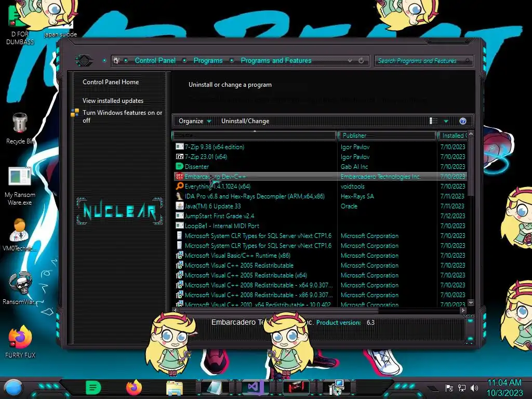Click the Everything magnifier list icon
This screenshot has width=532, height=399.
click(179, 187)
